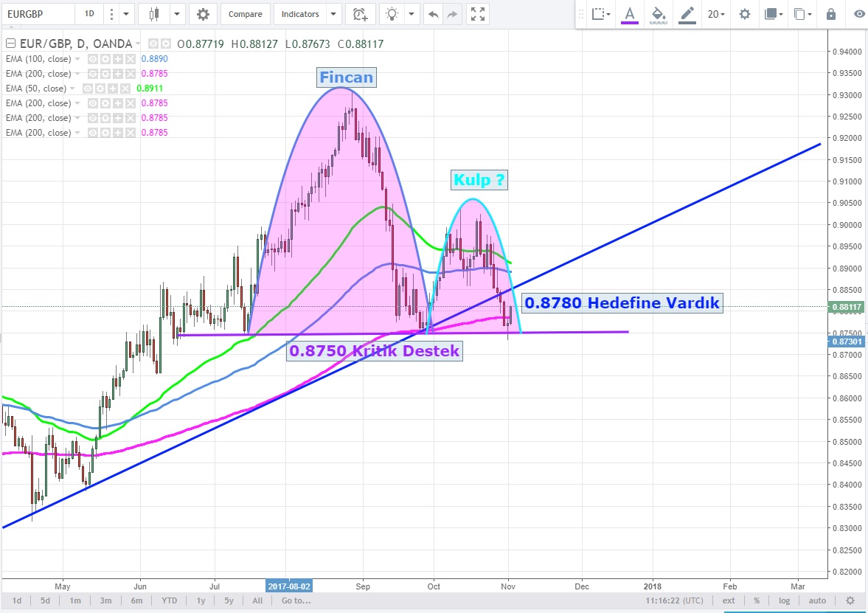Open the candlestick chart style button

pos(154,14)
